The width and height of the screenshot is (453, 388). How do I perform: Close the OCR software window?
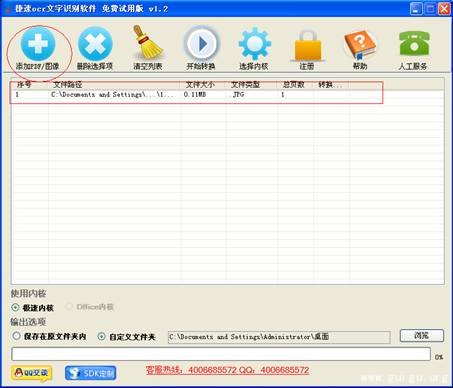(444, 9)
